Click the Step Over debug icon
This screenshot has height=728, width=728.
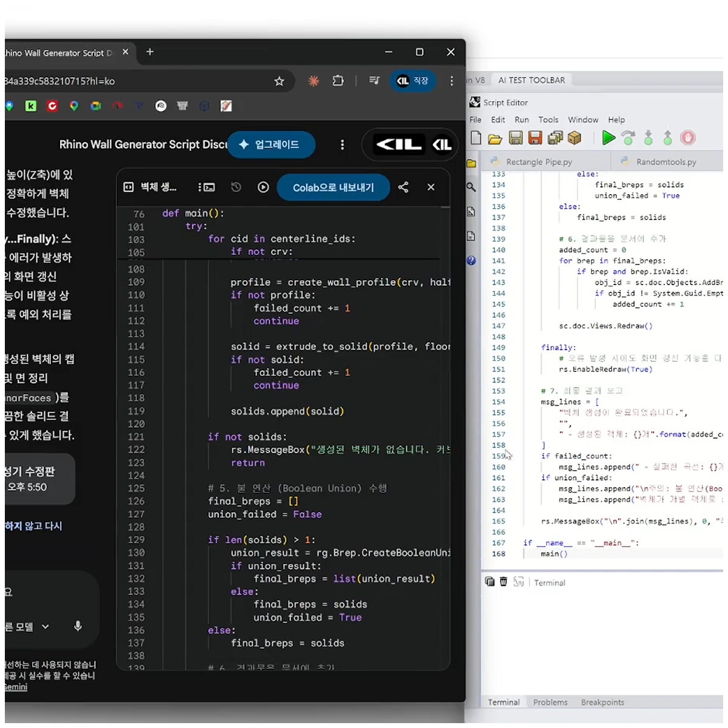[x=629, y=138]
